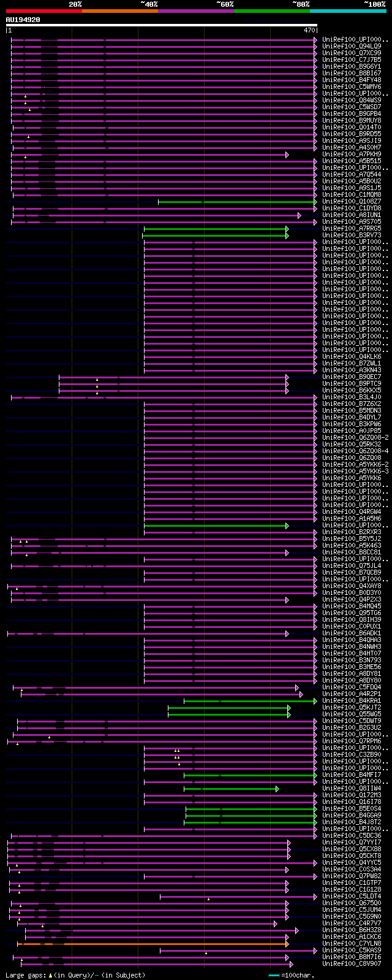
Task: Open hit UniRef100_B8BI67
Action: coord(352,73)
